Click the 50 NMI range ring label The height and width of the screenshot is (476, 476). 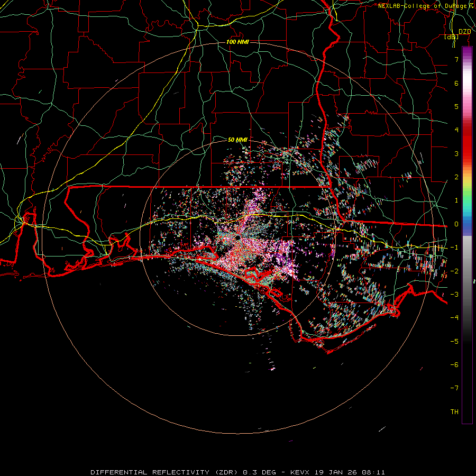pos(237,140)
